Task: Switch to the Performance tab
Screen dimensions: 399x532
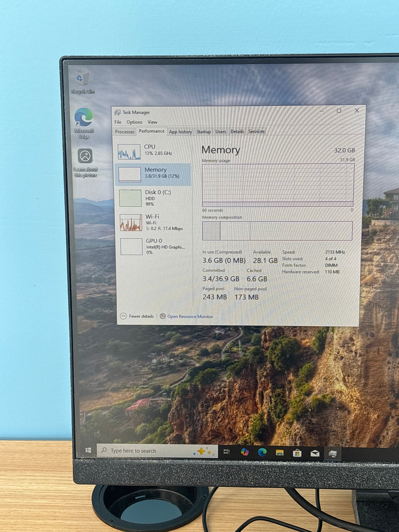Action: [x=151, y=131]
